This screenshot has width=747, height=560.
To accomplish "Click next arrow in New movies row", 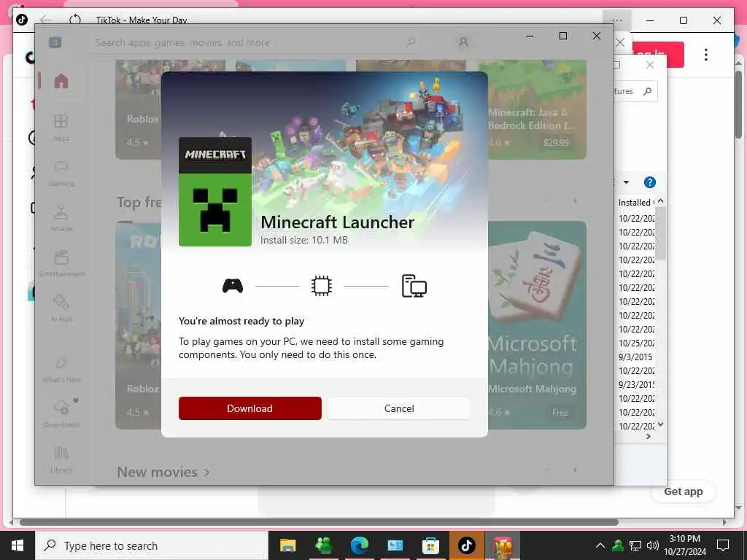I will [x=575, y=470].
